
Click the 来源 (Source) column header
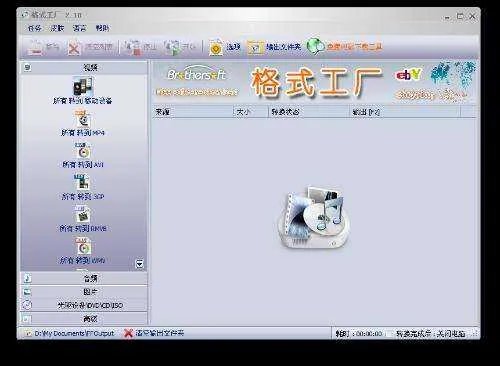(x=193, y=112)
